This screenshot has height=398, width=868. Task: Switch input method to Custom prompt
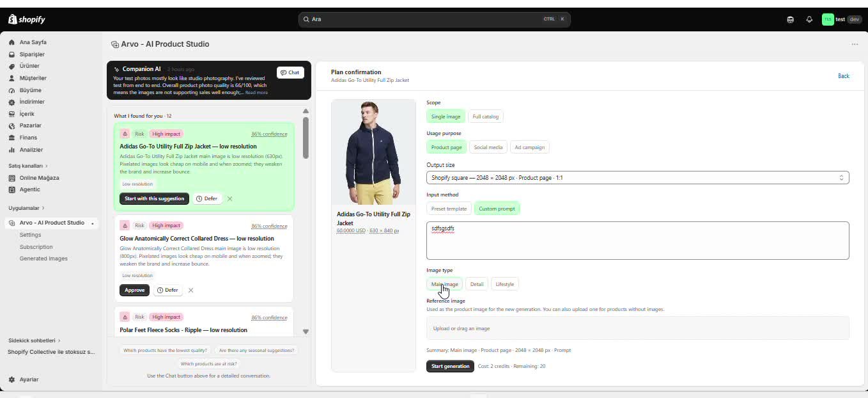[x=497, y=209]
